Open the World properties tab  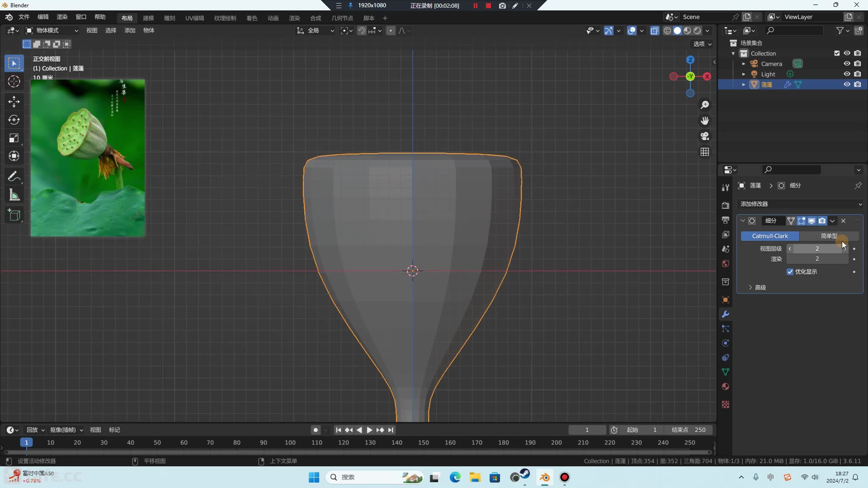pyautogui.click(x=726, y=264)
